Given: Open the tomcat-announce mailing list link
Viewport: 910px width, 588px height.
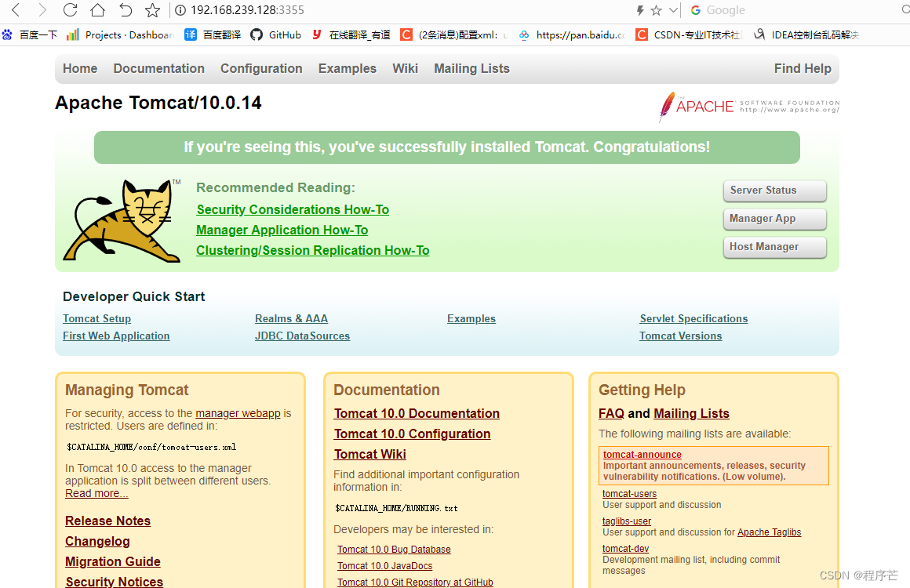Looking at the screenshot, I should coord(642,455).
